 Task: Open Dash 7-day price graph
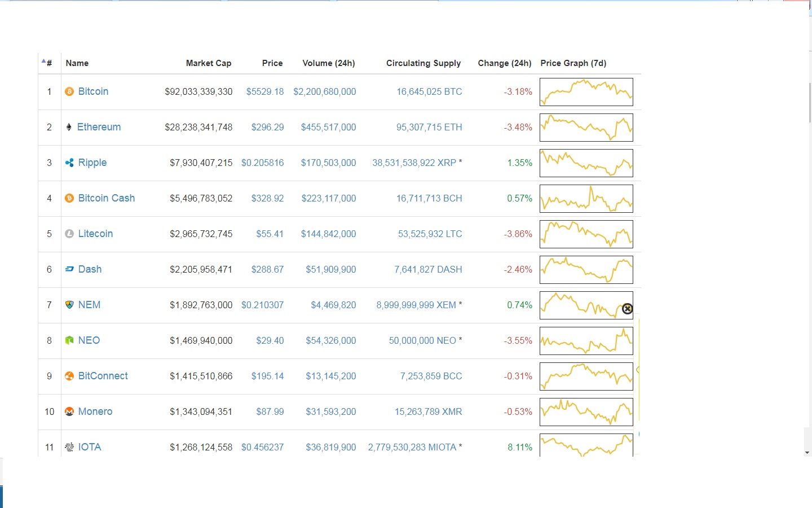[x=586, y=270]
